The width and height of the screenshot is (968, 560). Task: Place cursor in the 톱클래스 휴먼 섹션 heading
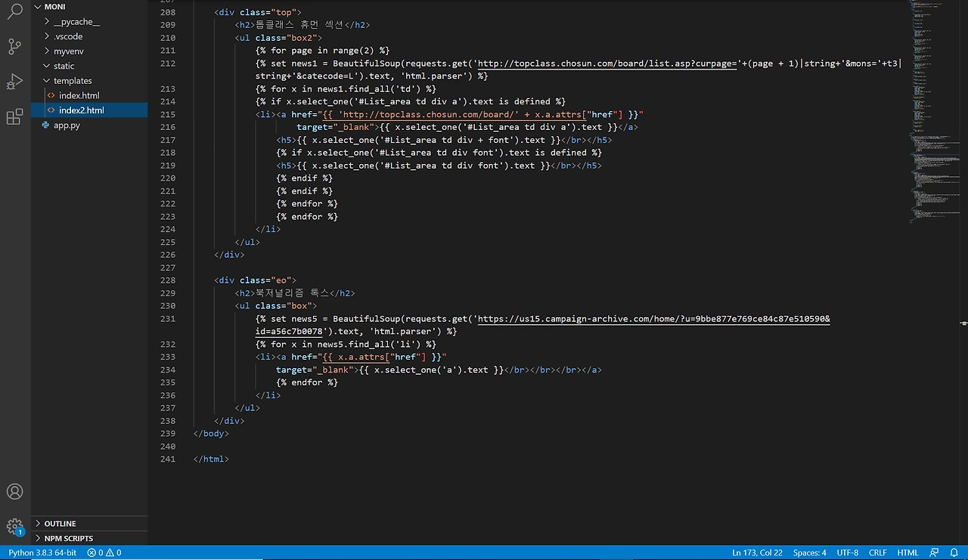tap(300, 25)
